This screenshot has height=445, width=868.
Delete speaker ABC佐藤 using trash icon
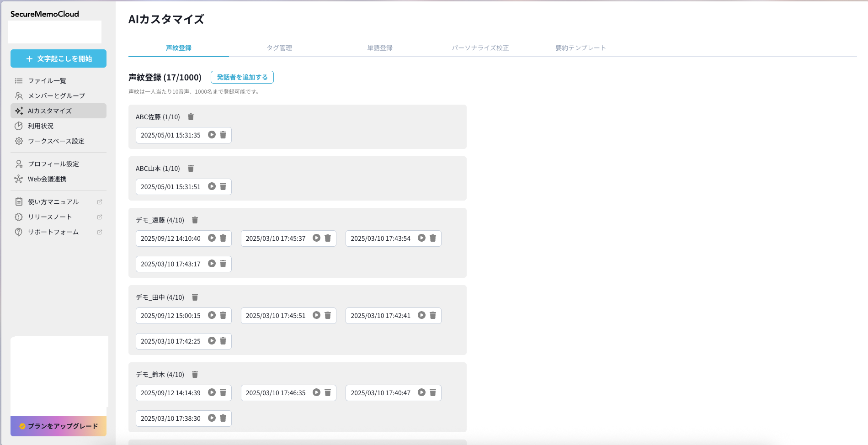[191, 117]
